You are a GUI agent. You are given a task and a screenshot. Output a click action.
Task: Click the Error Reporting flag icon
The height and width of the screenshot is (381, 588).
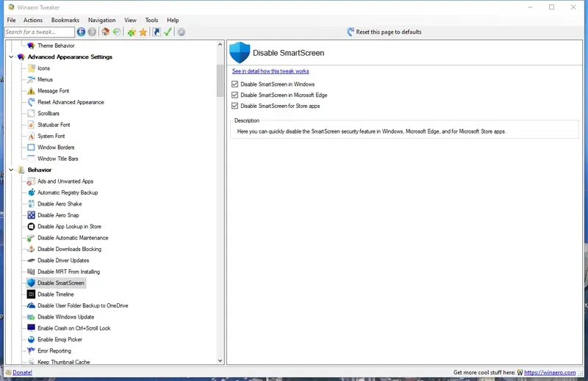31,351
